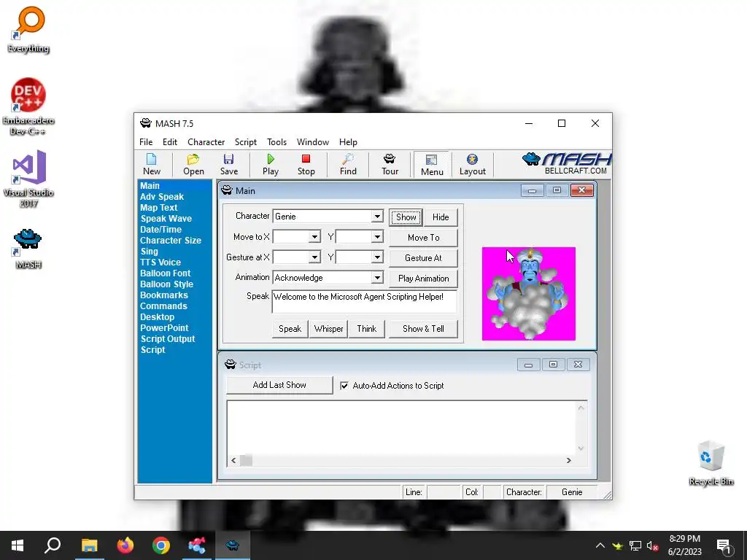Click the Show character button
The width and height of the screenshot is (747, 560).
click(x=406, y=217)
